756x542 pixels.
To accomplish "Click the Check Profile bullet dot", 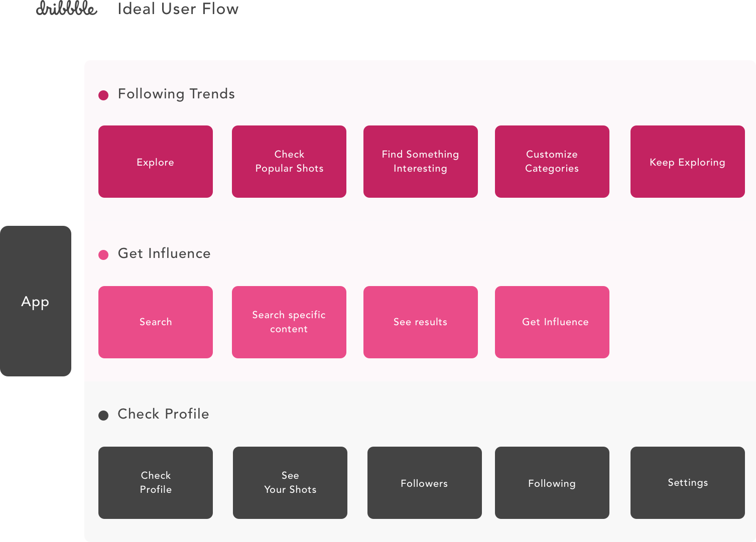I will pyautogui.click(x=103, y=415).
